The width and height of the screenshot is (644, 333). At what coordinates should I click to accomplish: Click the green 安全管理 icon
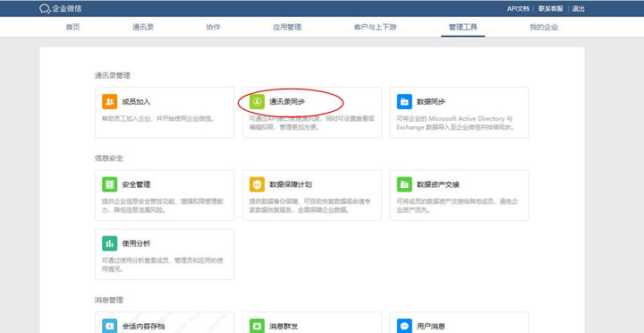[x=110, y=184]
